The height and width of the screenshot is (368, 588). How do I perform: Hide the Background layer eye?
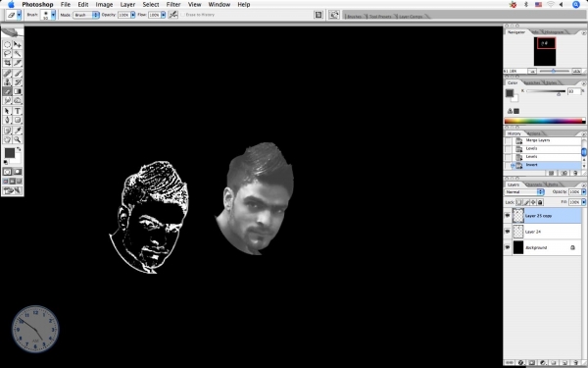pyautogui.click(x=508, y=247)
